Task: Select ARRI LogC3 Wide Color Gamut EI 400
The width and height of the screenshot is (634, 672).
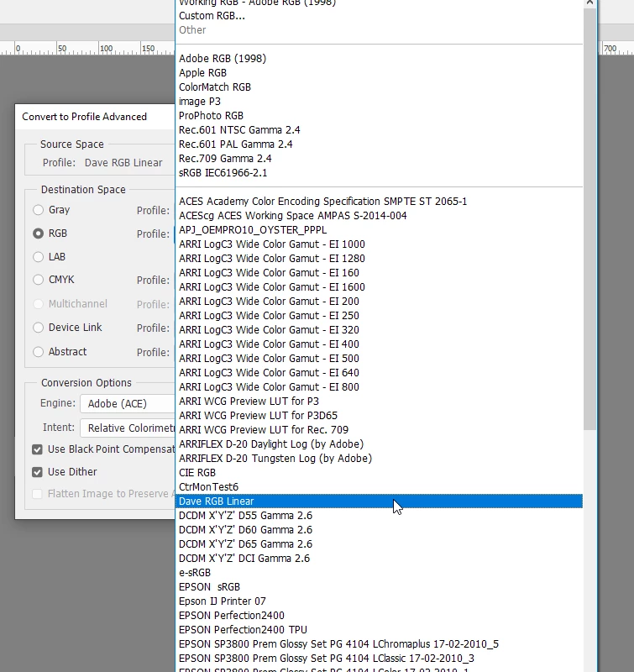Action: coord(379,344)
